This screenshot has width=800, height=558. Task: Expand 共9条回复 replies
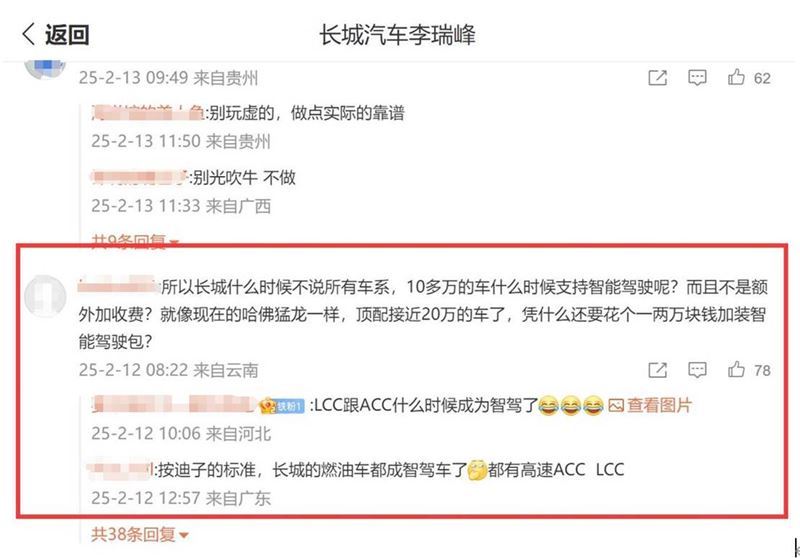point(135,240)
